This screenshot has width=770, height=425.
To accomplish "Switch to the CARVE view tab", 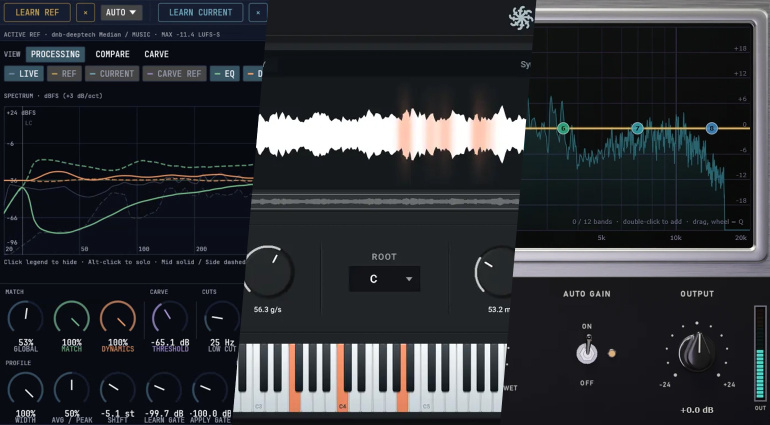I will (157, 54).
